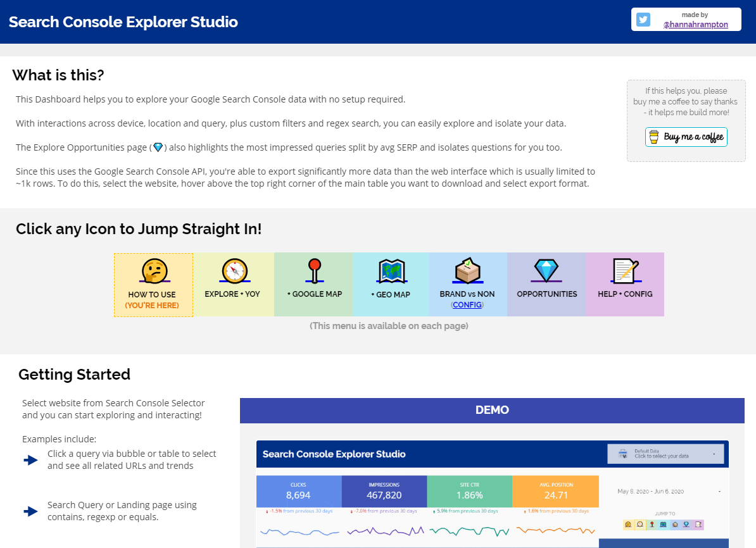This screenshot has width=756, height=548.
Task: Select the HOW TO USE menu label
Action: 152,294
